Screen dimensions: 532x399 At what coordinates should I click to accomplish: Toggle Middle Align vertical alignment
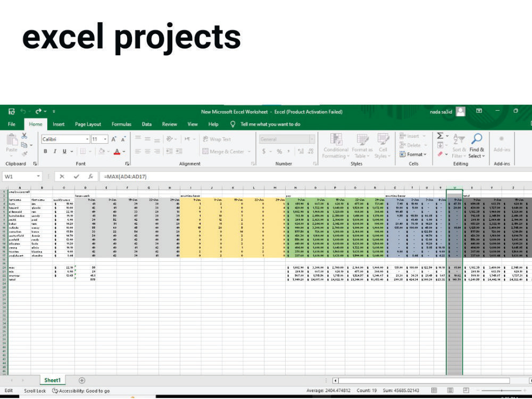pos(147,139)
